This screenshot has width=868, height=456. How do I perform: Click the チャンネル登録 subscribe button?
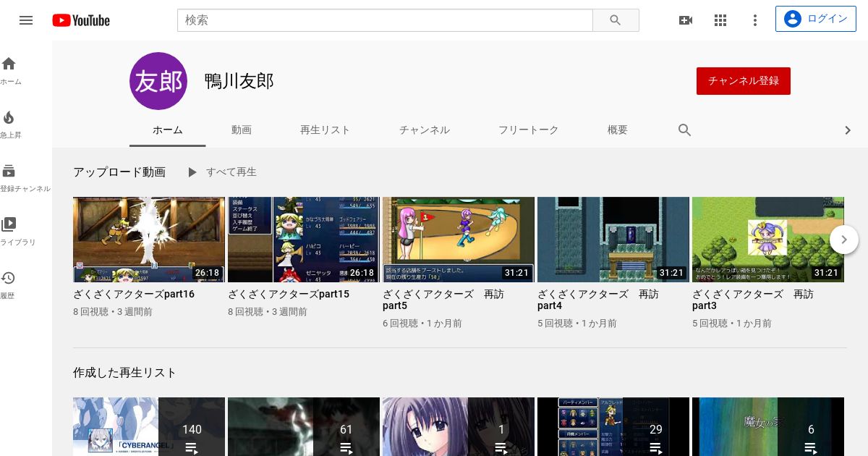[744, 81]
